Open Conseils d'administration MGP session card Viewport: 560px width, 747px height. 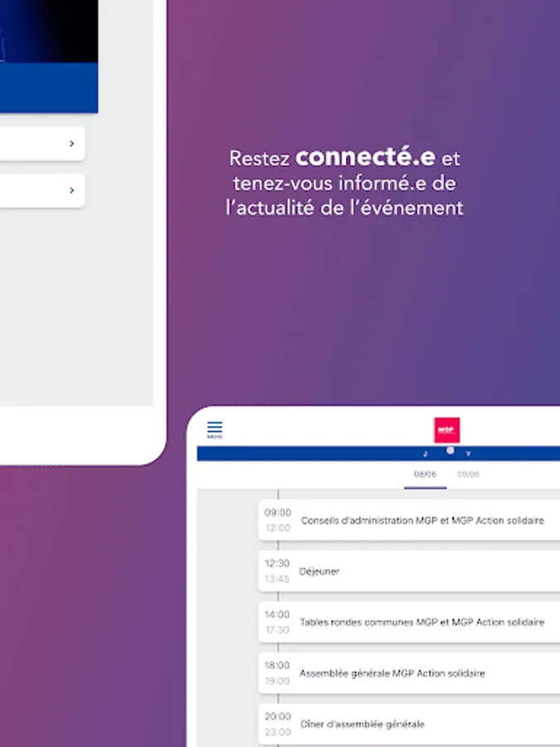pos(409,520)
